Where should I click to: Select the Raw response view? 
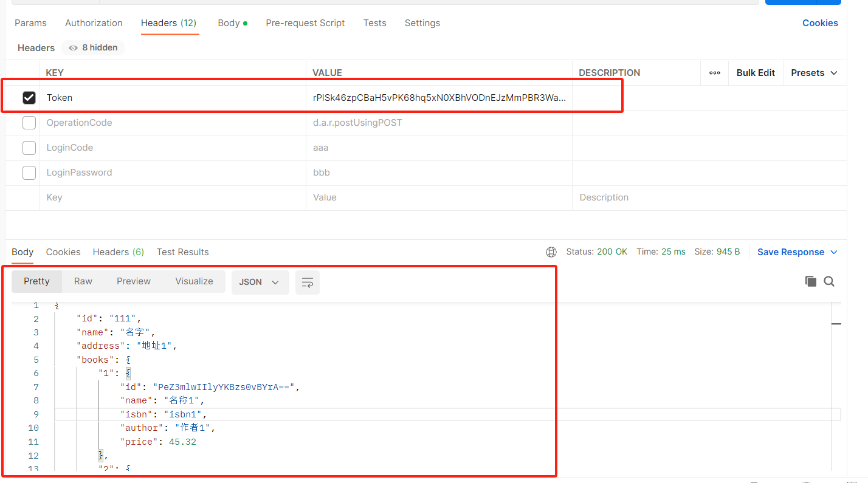pyautogui.click(x=83, y=281)
